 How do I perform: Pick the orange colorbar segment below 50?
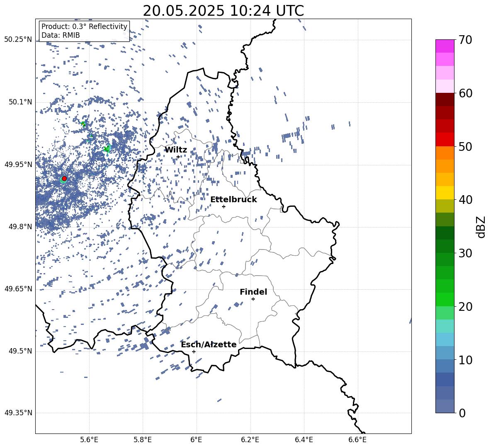pos(445,153)
